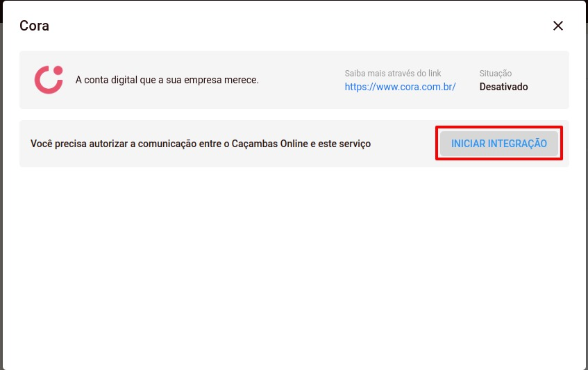Click the dark backdrop strip above the dialog
The height and width of the screenshot is (370, 588).
(x=292, y=0)
